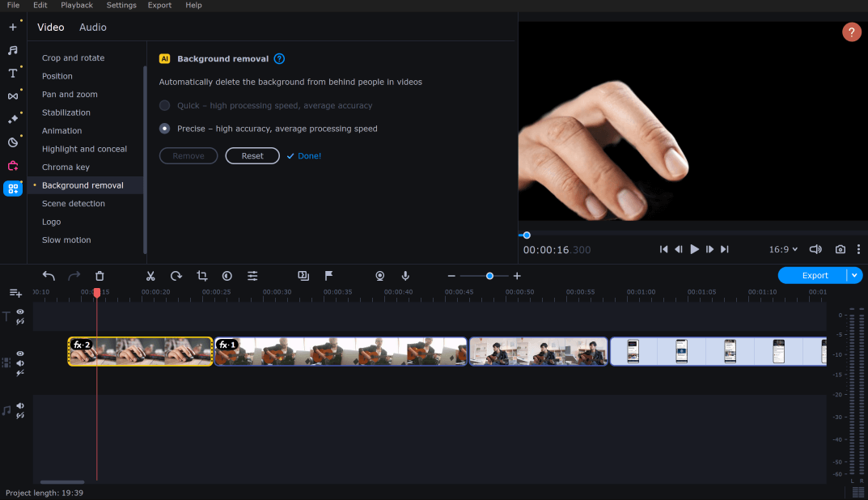Select the Precise accuracy radio button
Screen dimensions: 868x500
tap(164, 128)
